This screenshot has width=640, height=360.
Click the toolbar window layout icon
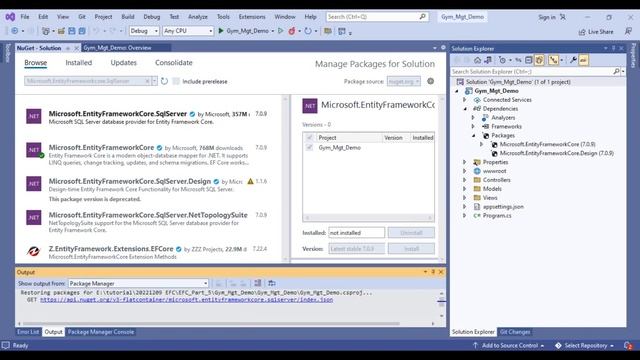pyautogui.click(x=342, y=31)
